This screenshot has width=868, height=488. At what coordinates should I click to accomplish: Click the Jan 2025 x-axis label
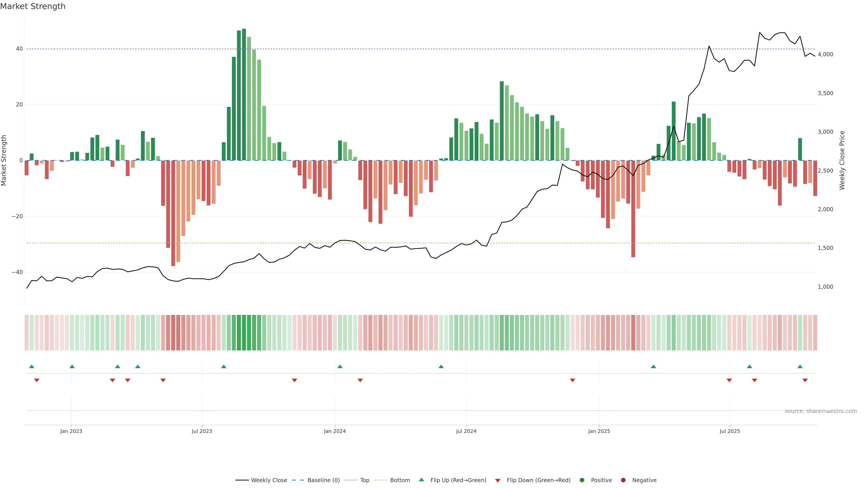click(599, 431)
